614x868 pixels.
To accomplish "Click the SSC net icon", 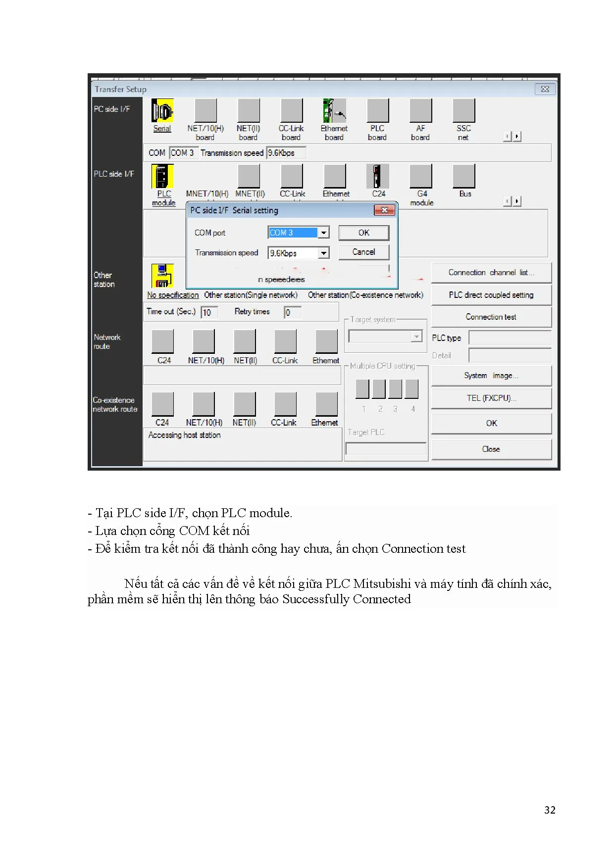I will pos(463,111).
